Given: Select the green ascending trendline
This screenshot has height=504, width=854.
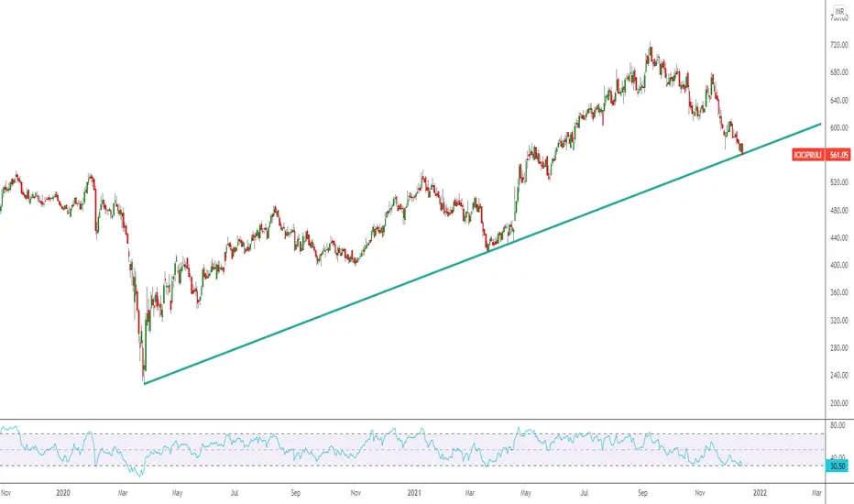Looking at the screenshot, I should tap(483, 254).
